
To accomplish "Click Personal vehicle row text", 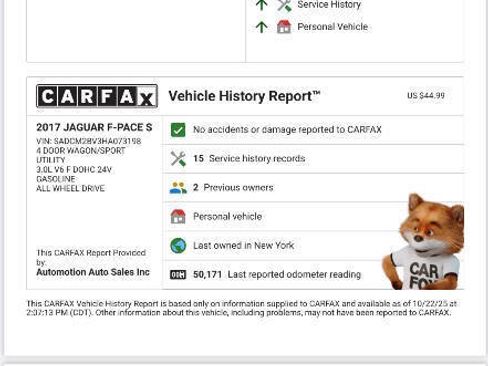I will [x=228, y=217].
